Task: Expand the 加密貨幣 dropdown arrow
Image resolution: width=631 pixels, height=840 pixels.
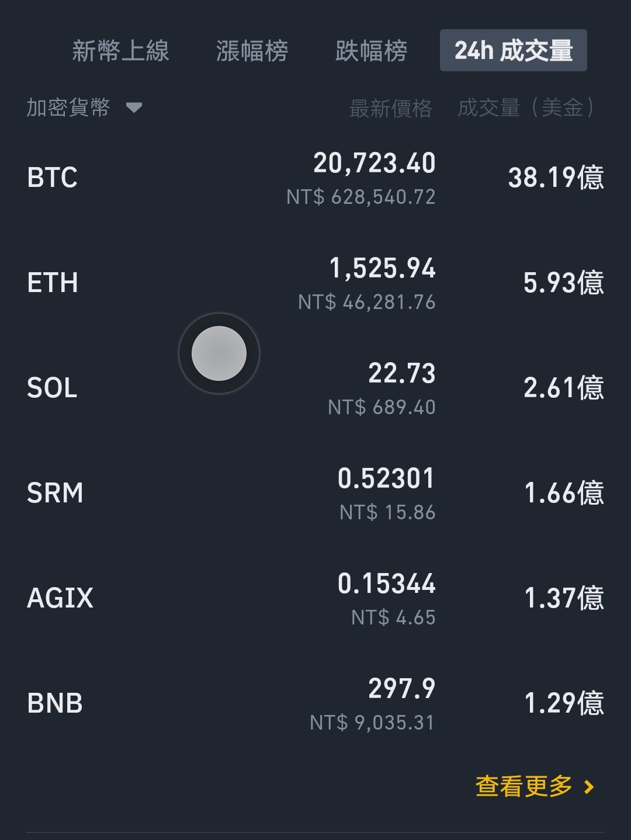Action: pyautogui.click(x=134, y=107)
